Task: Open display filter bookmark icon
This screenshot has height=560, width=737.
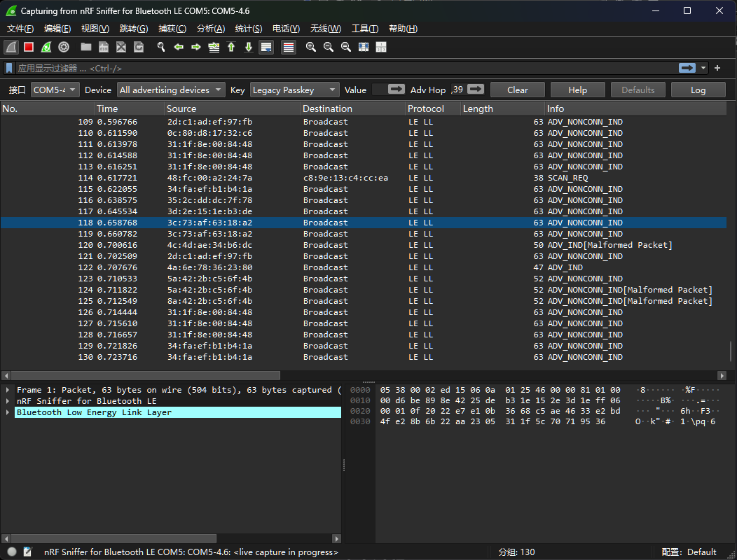Action: (9, 68)
